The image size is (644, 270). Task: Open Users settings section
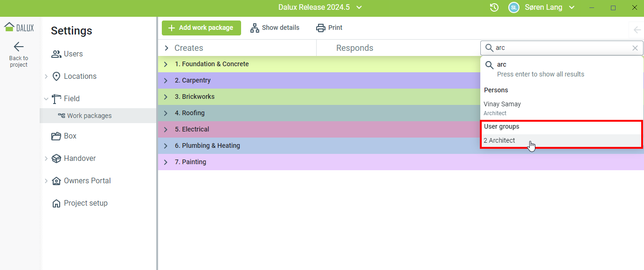(73, 54)
